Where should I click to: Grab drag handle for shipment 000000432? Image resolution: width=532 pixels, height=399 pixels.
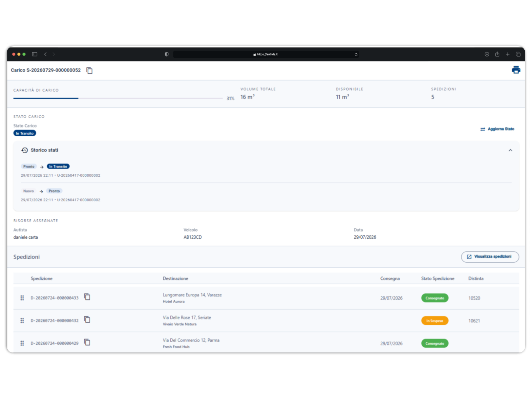(22, 321)
